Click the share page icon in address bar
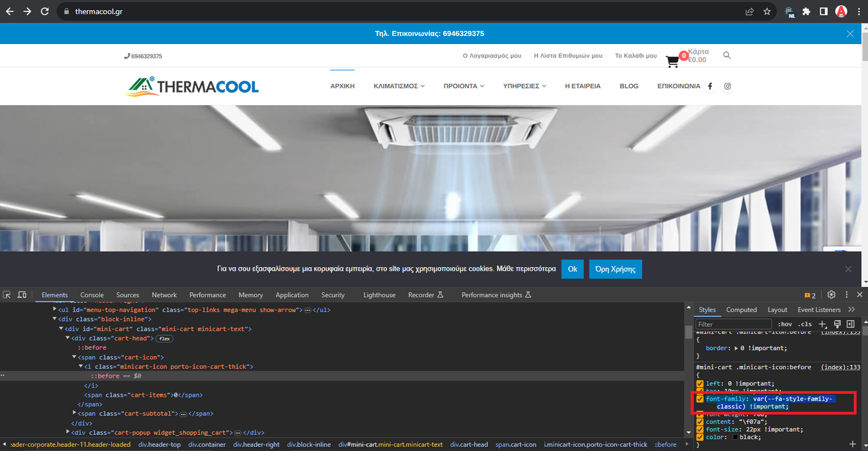 749,12
